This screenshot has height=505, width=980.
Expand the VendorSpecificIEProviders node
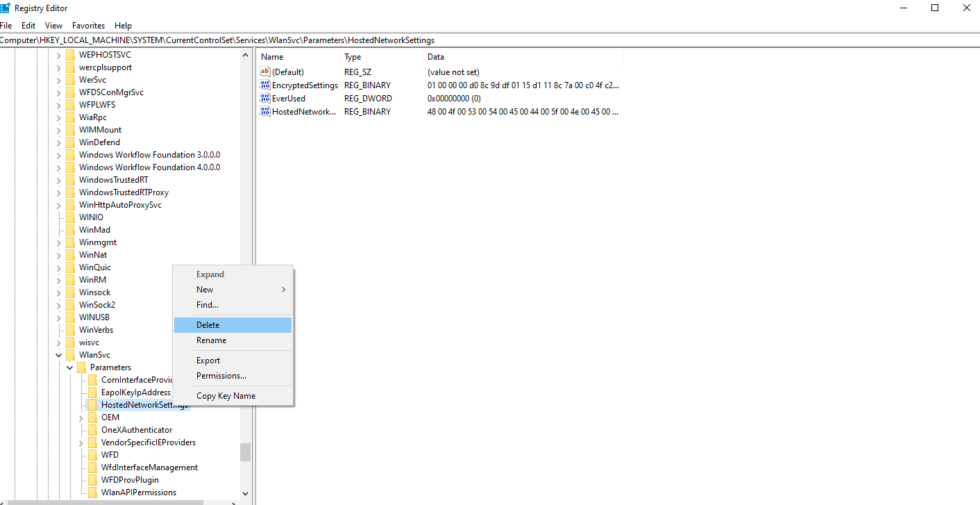(81, 442)
